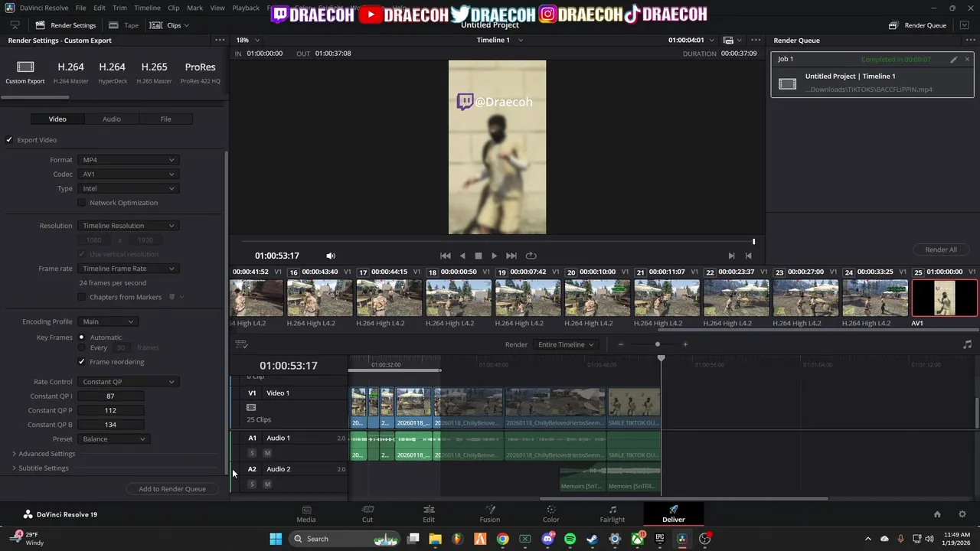
Task: Switch to the File settings tab
Action: [x=165, y=119]
